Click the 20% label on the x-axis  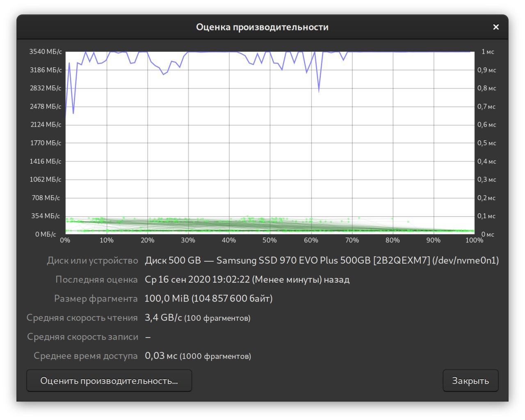[148, 240]
